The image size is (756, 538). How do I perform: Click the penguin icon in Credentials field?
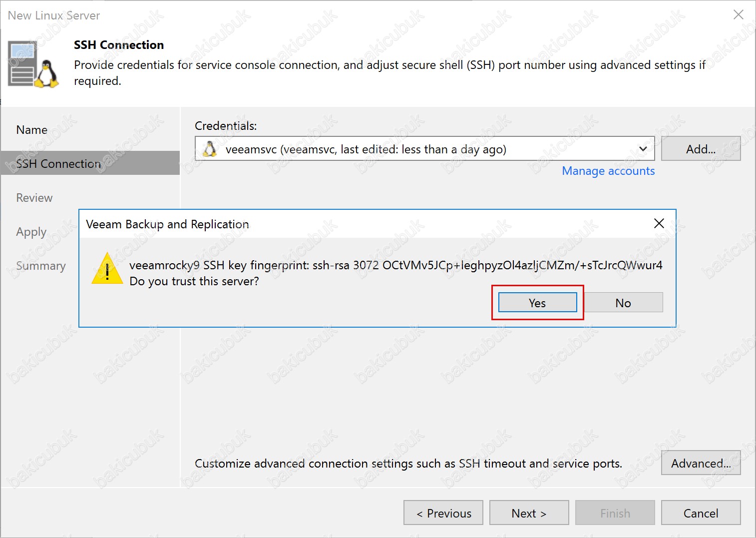coord(210,149)
